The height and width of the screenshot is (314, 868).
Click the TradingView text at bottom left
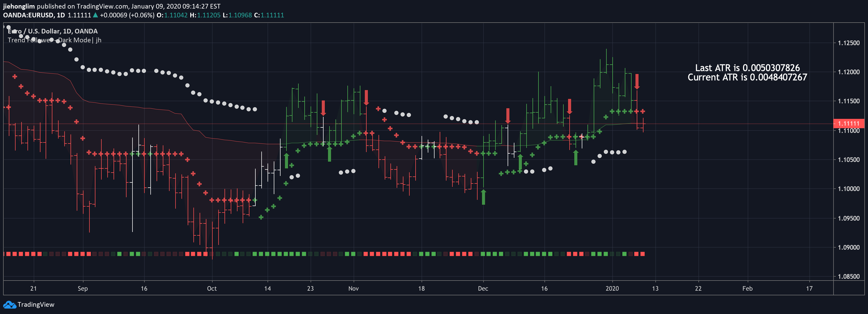pos(36,305)
